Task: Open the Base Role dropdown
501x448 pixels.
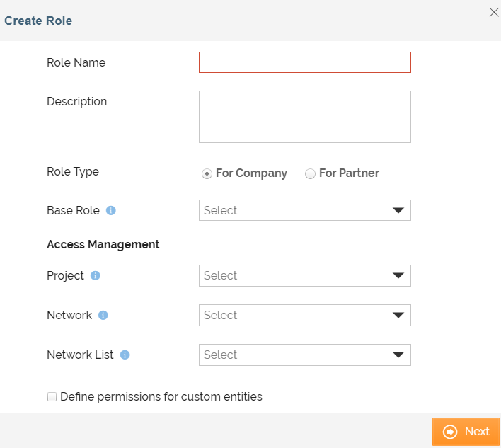Action: pyautogui.click(x=304, y=210)
